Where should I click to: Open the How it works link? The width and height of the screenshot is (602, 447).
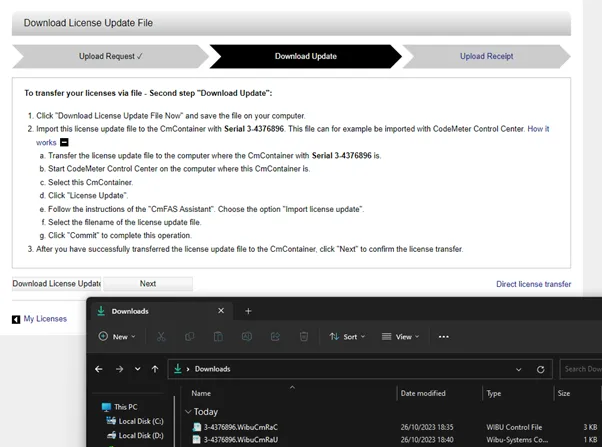click(538, 129)
